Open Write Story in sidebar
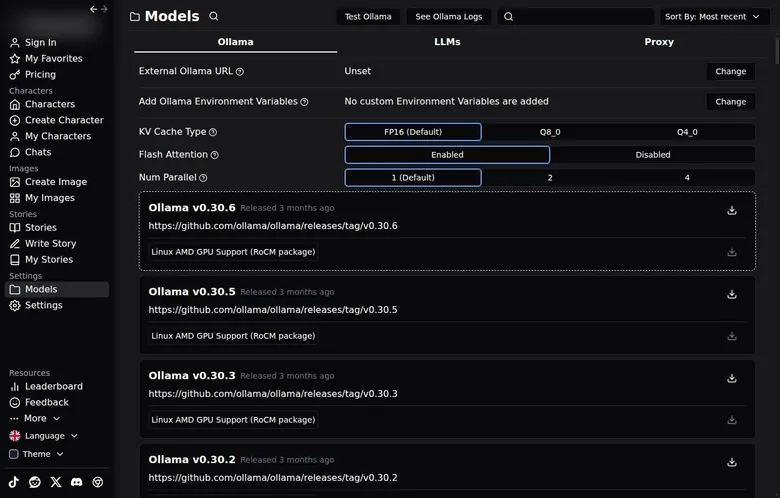Screen dimensions: 780x498 (x=57, y=243)
